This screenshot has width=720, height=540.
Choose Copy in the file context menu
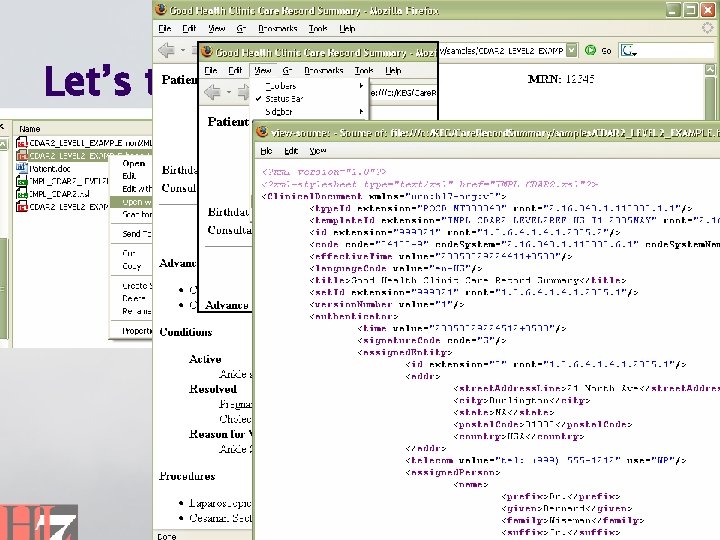point(131,266)
